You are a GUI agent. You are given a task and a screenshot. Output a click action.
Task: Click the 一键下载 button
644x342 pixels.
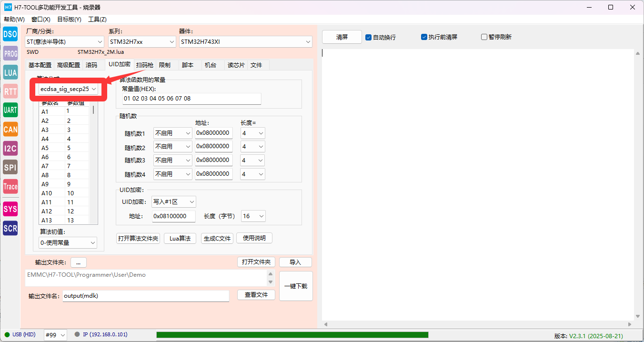[296, 286]
